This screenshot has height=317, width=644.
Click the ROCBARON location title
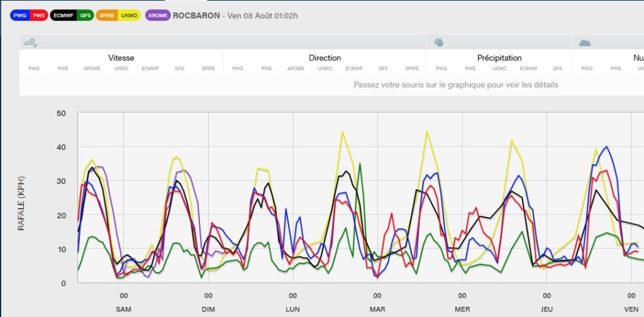coord(196,15)
